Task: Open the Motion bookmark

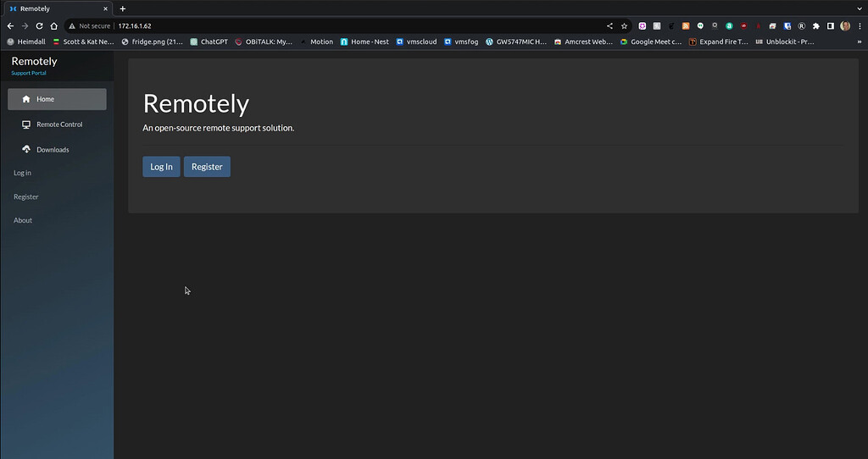Action: click(x=317, y=41)
